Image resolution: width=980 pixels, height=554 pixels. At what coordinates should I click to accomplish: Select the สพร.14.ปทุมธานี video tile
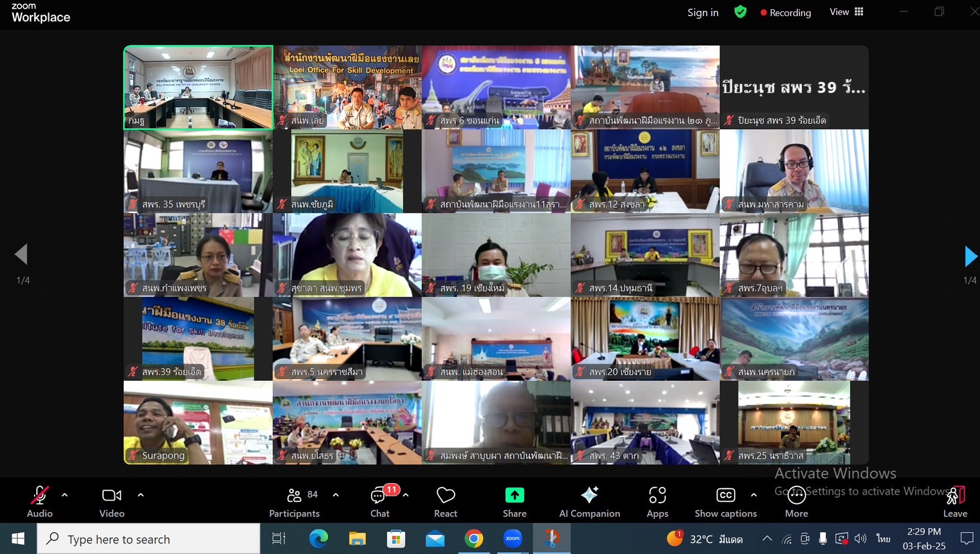pyautogui.click(x=645, y=255)
